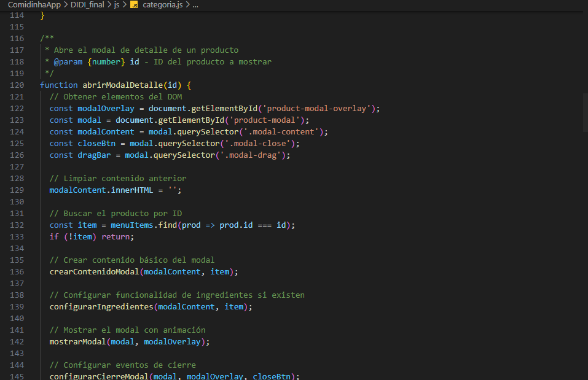The image size is (588, 380).
Task: Click the breadcrumb ellipsis after categoria.js
Action: (x=195, y=4)
